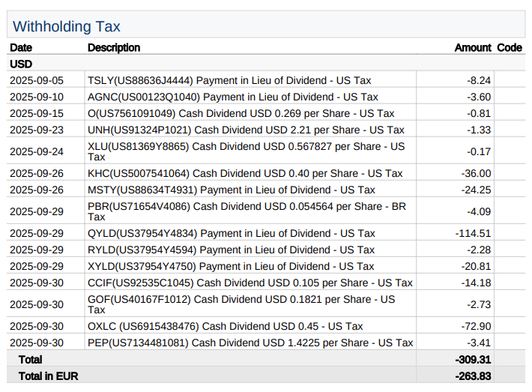Viewport: 532px width, 392px height.
Task: Click the -114.51 QYLD amount cell
Action: [473, 233]
